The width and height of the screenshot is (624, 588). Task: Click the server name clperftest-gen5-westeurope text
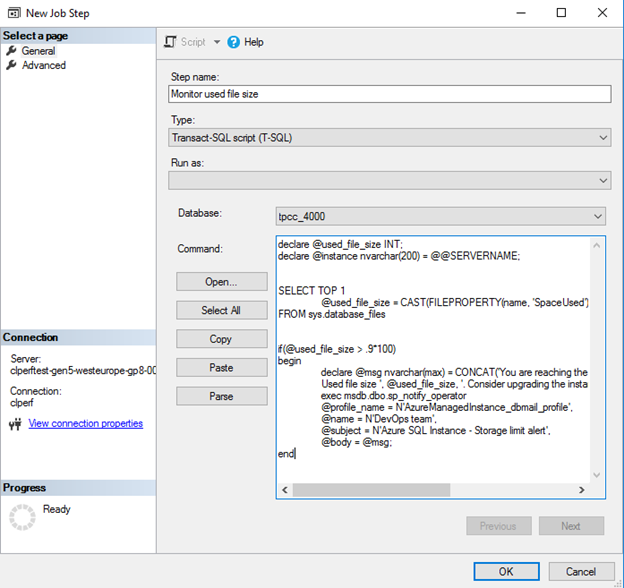tap(83, 371)
